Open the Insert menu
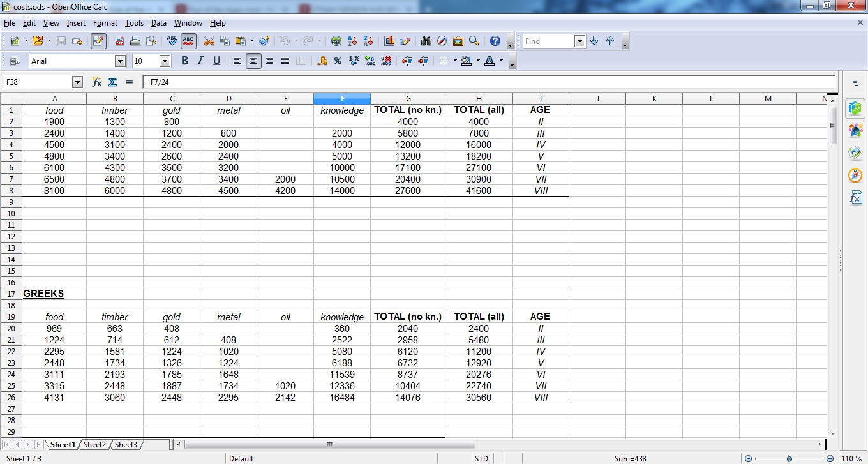 point(76,23)
